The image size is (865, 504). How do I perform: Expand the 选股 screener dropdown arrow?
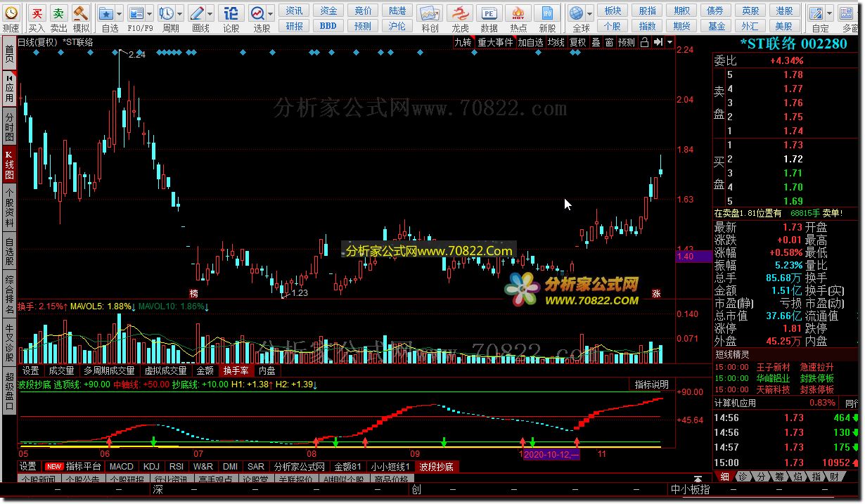(271, 13)
